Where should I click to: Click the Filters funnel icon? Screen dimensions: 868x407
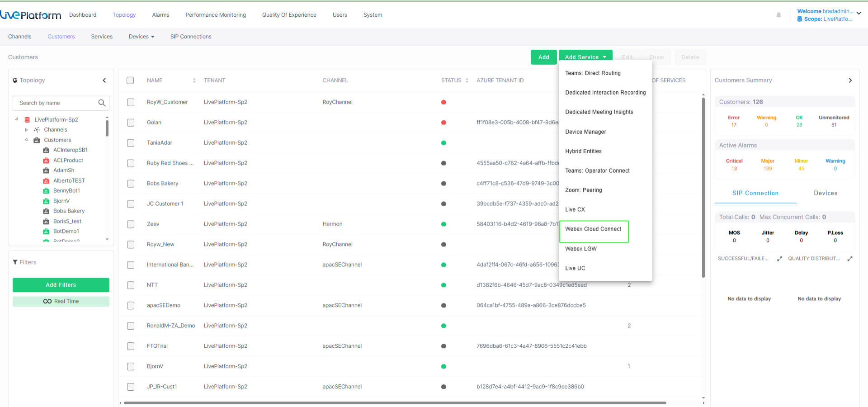(15, 262)
